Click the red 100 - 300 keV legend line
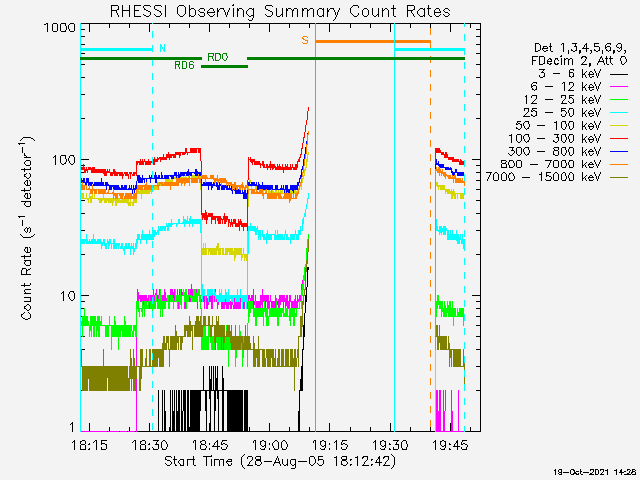This screenshot has height=480, width=640. pyautogui.click(x=618, y=139)
